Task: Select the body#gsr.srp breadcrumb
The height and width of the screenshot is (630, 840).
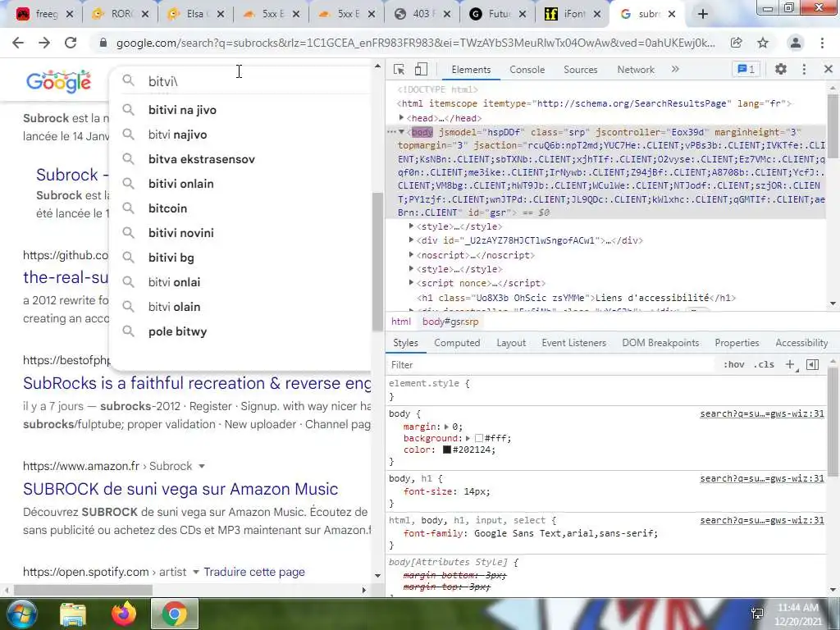Action: click(450, 322)
